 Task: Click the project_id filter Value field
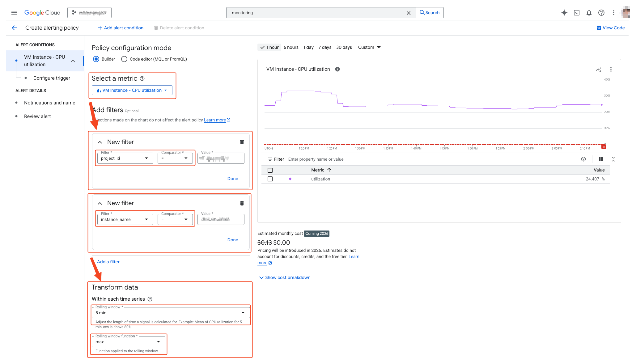click(x=221, y=158)
